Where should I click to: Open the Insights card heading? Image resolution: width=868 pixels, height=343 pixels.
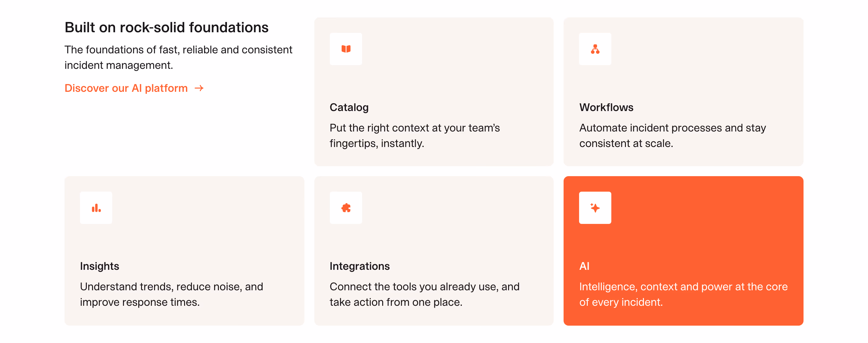click(100, 266)
